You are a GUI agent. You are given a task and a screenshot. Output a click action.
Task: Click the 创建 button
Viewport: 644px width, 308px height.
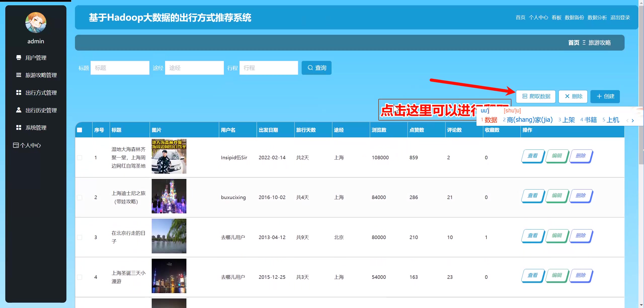(x=605, y=96)
